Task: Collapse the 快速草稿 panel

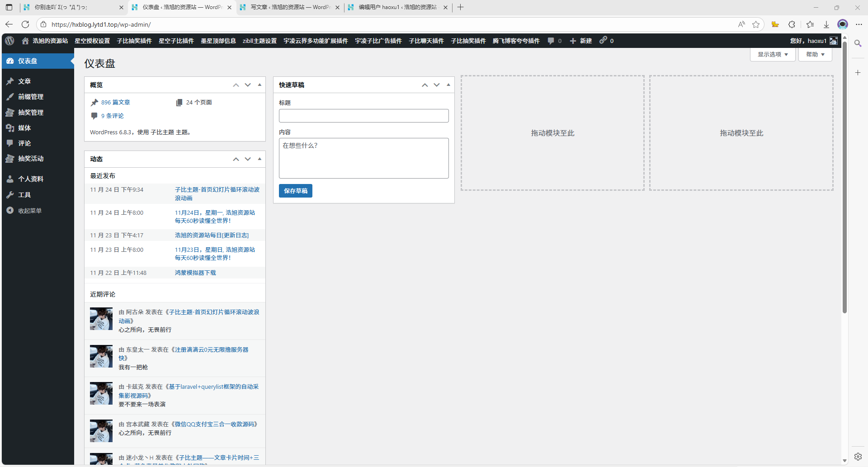Action: (x=448, y=85)
